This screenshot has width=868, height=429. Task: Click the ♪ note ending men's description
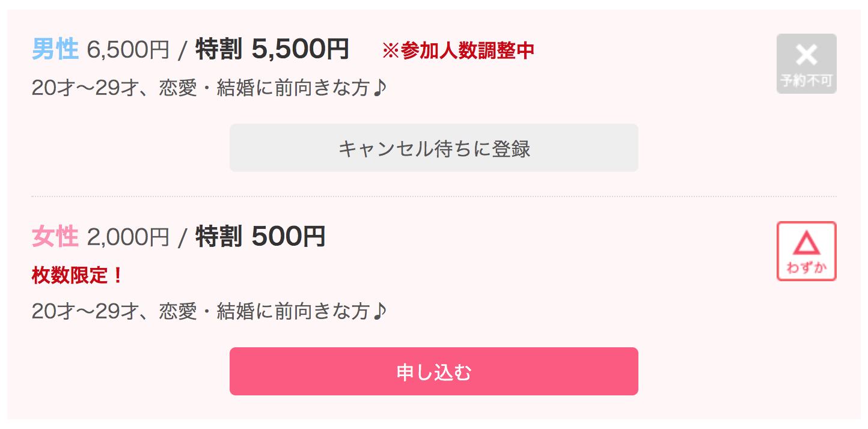379,89
